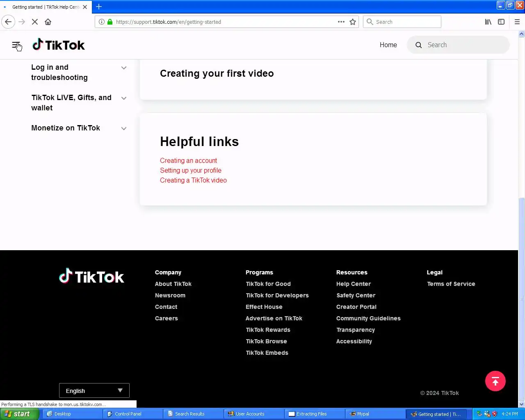Select the Getting started browser tab
Viewport: 525px width, 420px height.
pyautogui.click(x=45, y=7)
